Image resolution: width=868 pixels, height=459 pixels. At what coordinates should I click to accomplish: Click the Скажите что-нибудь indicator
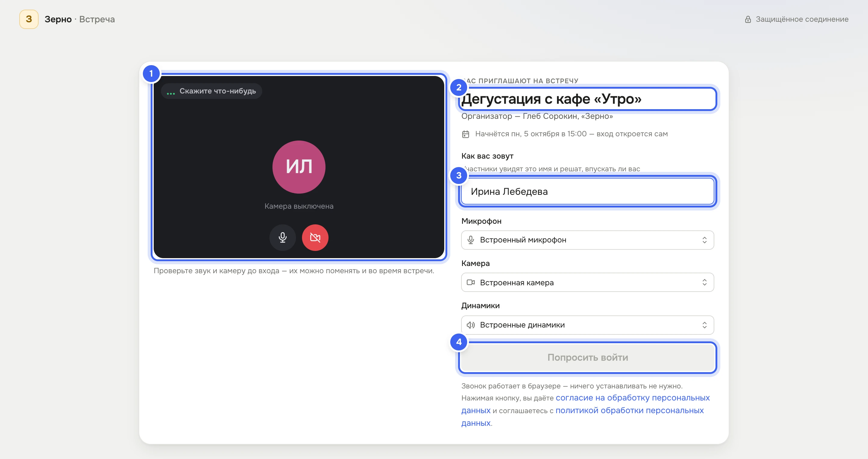pyautogui.click(x=212, y=91)
